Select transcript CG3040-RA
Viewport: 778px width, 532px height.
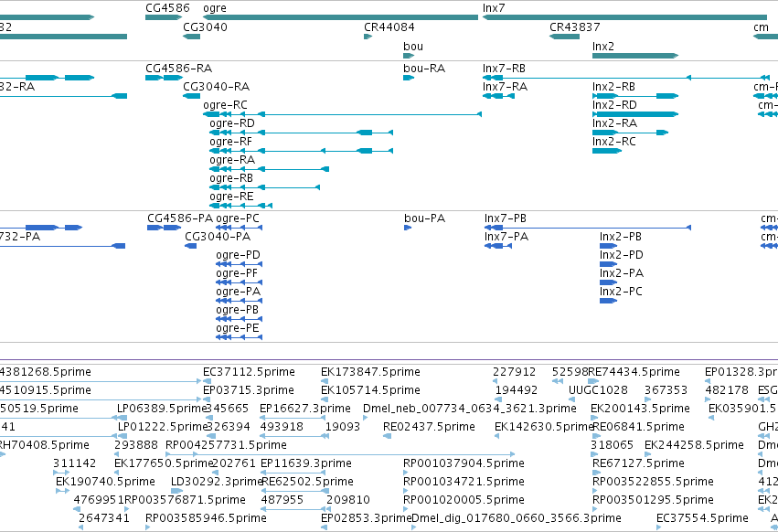[x=191, y=96]
